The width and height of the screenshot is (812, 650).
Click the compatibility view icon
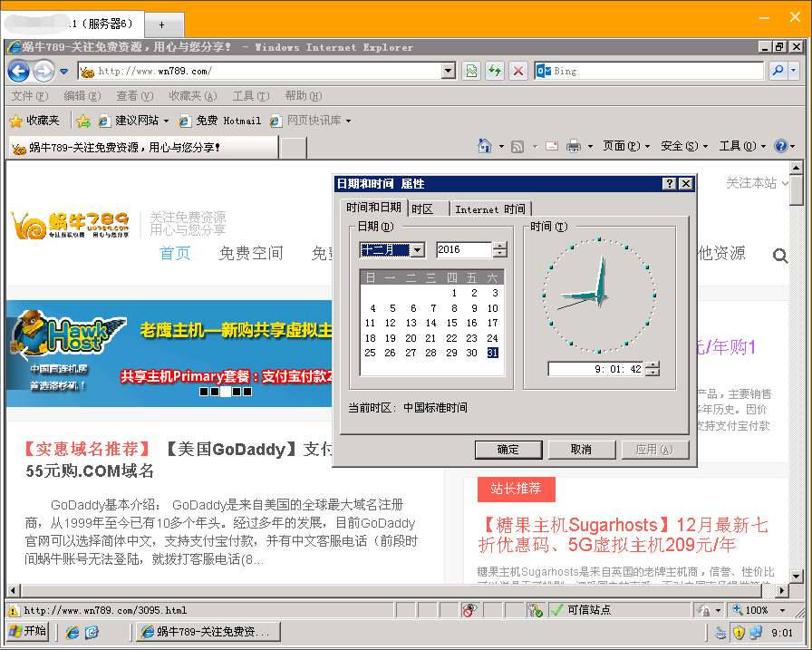point(471,71)
